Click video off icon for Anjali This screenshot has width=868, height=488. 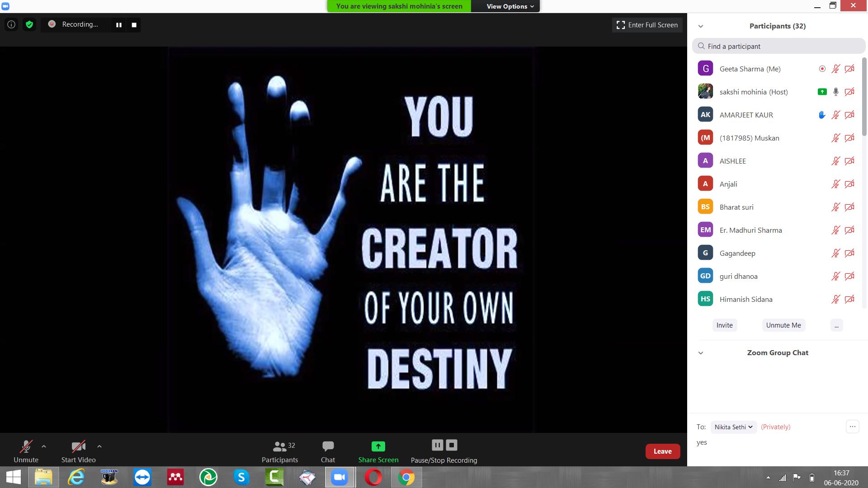click(849, 184)
